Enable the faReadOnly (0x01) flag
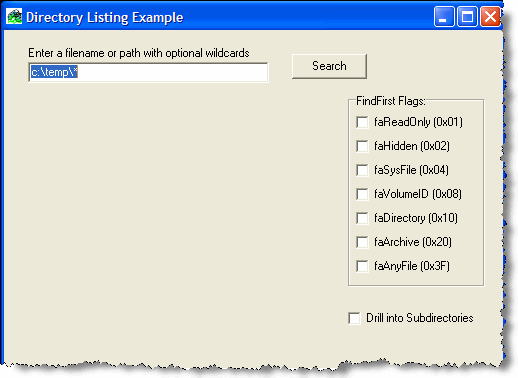Screen dimensions: 518x378 click(362, 122)
